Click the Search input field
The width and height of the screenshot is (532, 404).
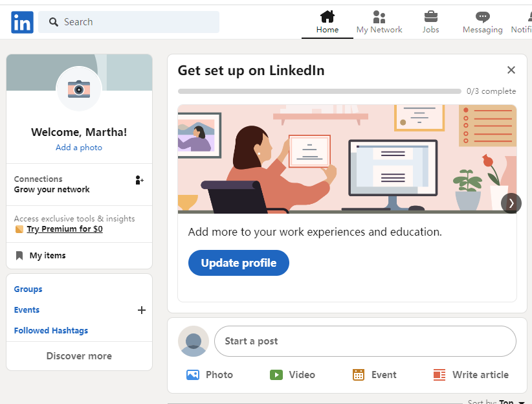[129, 22]
